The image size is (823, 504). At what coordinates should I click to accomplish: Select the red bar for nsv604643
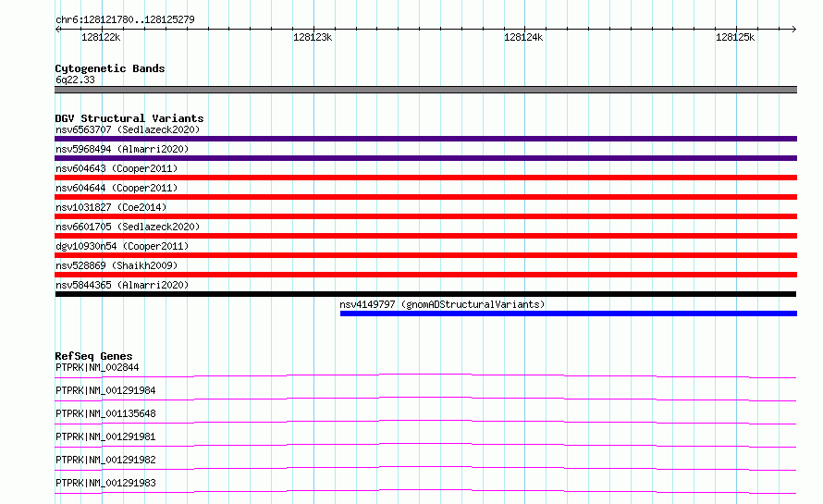(x=425, y=178)
